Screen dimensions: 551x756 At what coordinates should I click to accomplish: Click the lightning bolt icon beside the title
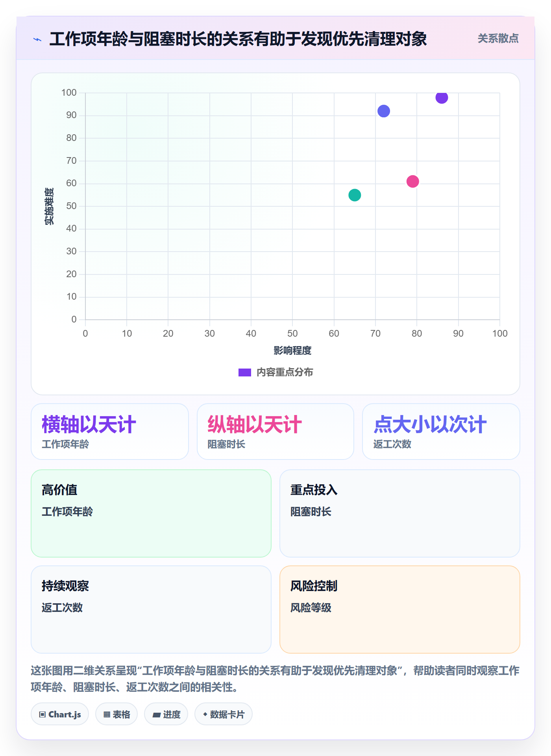(x=37, y=39)
